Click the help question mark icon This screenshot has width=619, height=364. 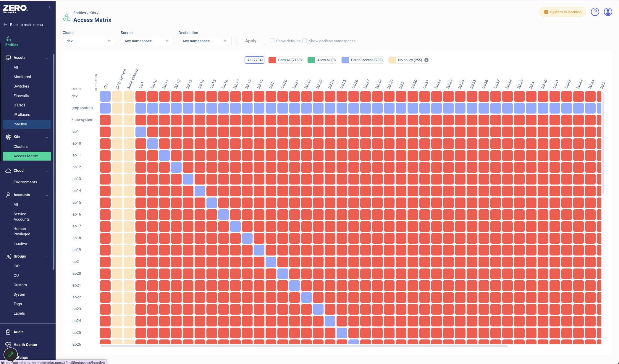[595, 12]
